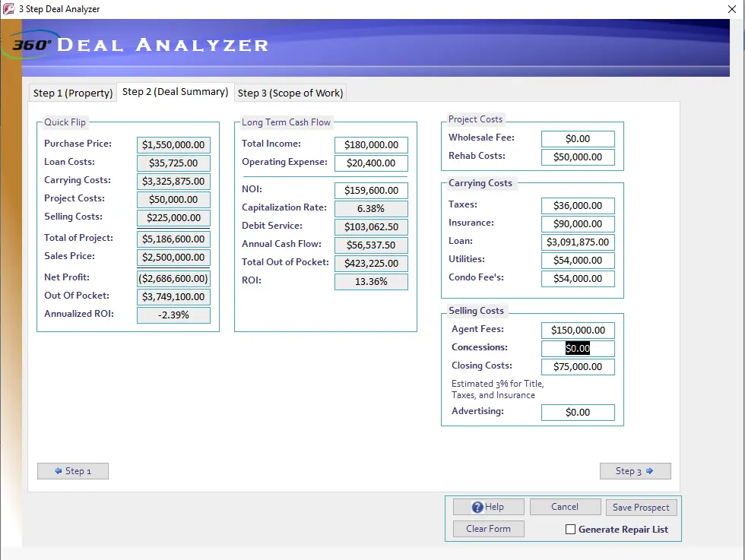
Task: Advance using the Step 3 arrow button
Action: pos(635,471)
